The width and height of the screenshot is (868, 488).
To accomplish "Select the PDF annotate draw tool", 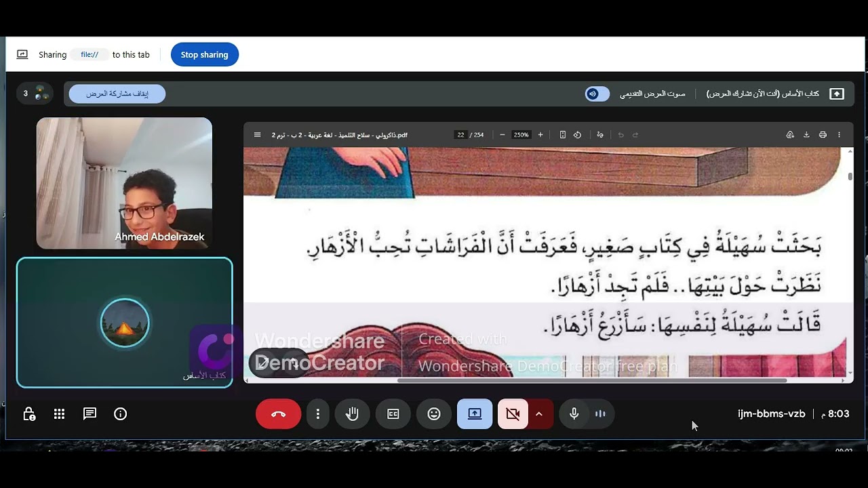I will pyautogui.click(x=600, y=135).
